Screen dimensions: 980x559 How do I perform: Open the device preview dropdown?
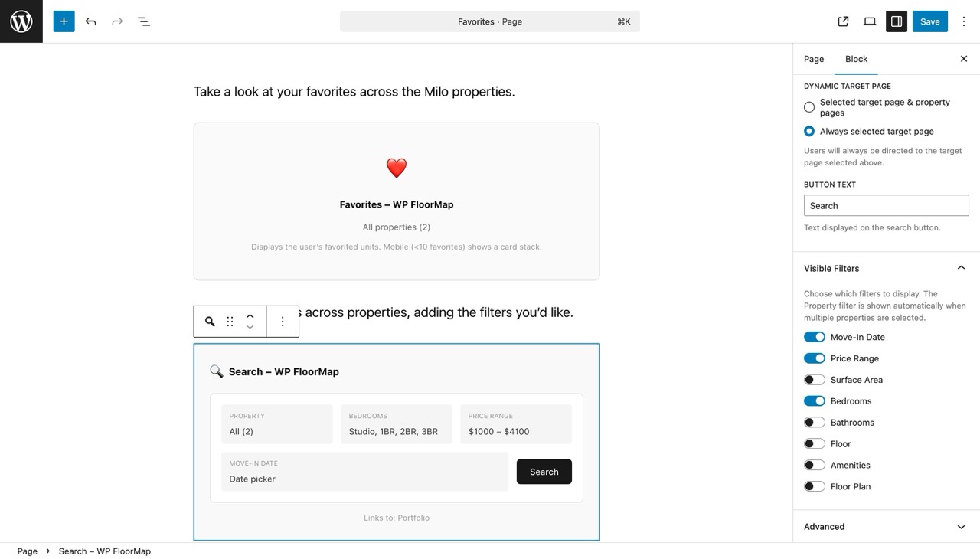[870, 21]
